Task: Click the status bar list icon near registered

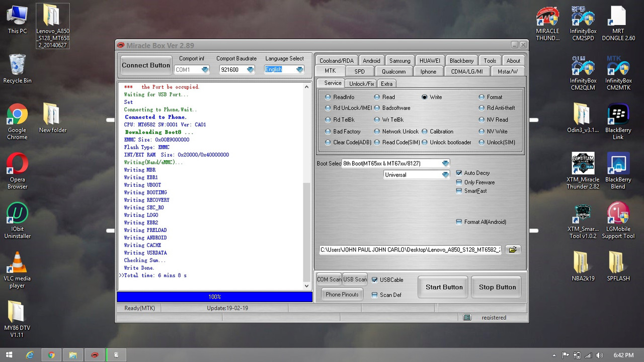Action: (467, 317)
